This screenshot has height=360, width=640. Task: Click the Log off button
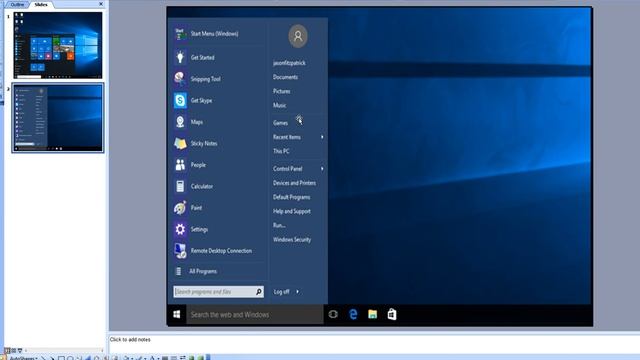(x=281, y=291)
